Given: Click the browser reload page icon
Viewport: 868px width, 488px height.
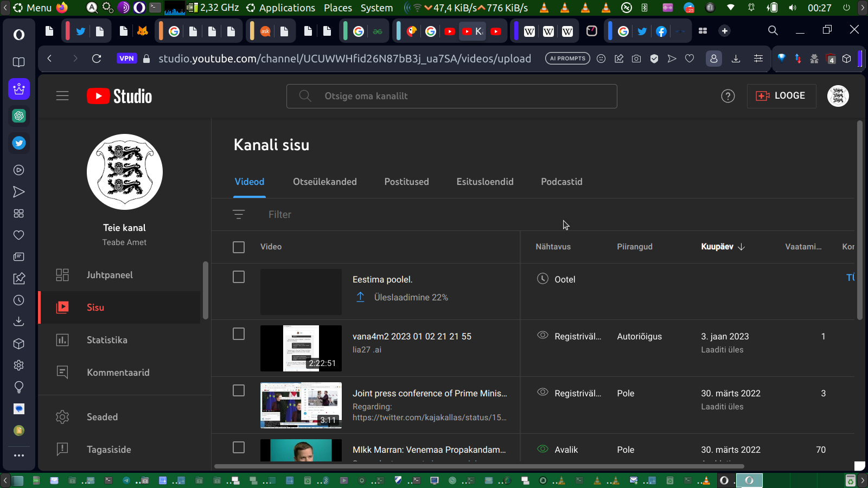Looking at the screenshot, I should 97,59.
